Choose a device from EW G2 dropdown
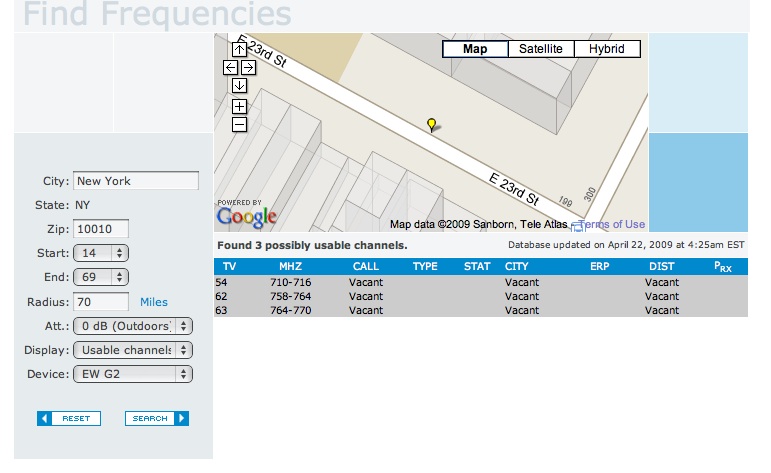 133,374
